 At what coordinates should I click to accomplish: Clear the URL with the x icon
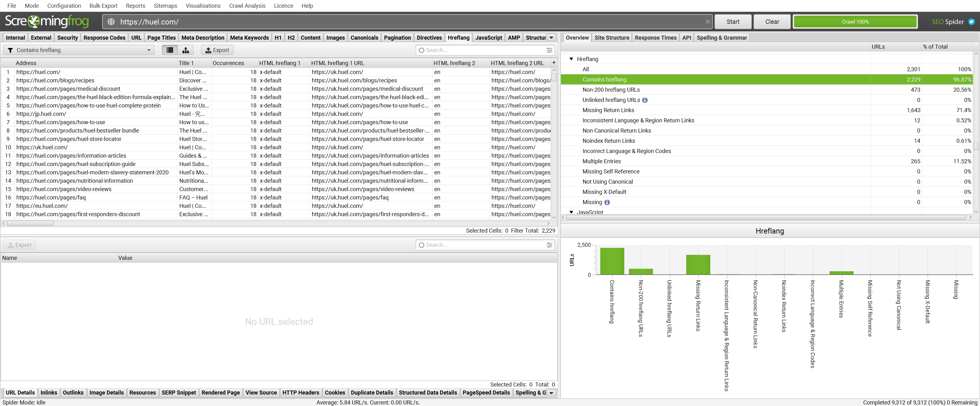click(707, 22)
